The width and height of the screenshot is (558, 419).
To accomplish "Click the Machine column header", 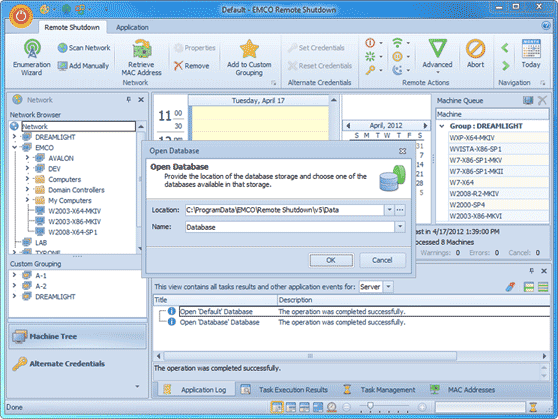I will point(493,114).
